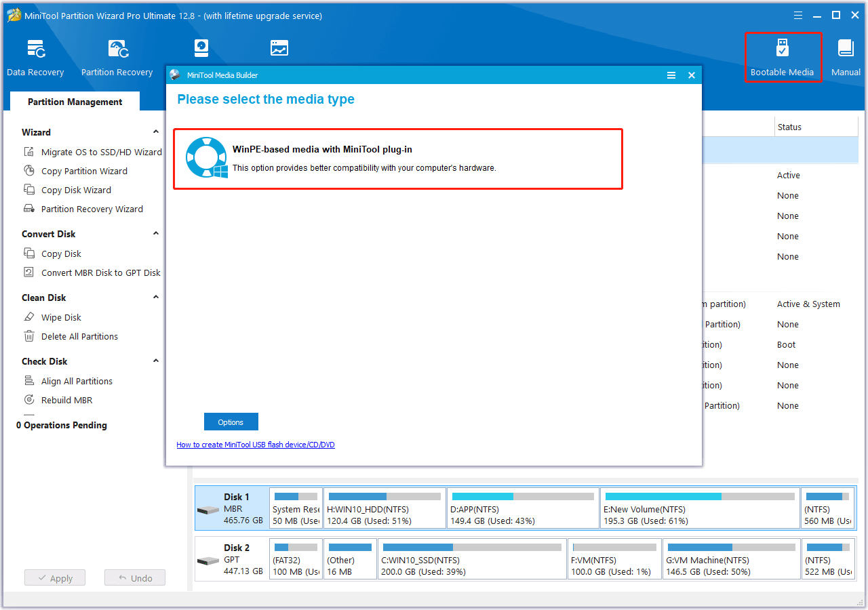Minimize the main Partition Wizard window
Screen dimensions: 868x610
pos(817,15)
